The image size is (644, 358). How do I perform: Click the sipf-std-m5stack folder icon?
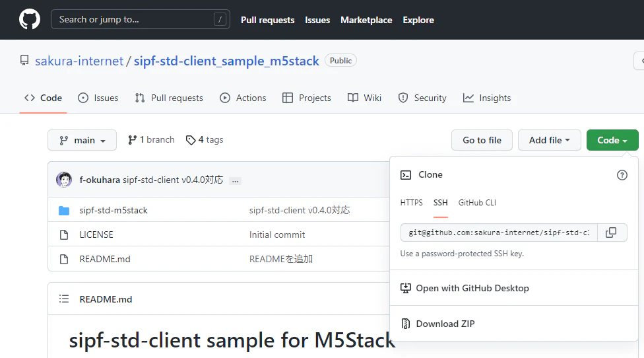(64, 211)
